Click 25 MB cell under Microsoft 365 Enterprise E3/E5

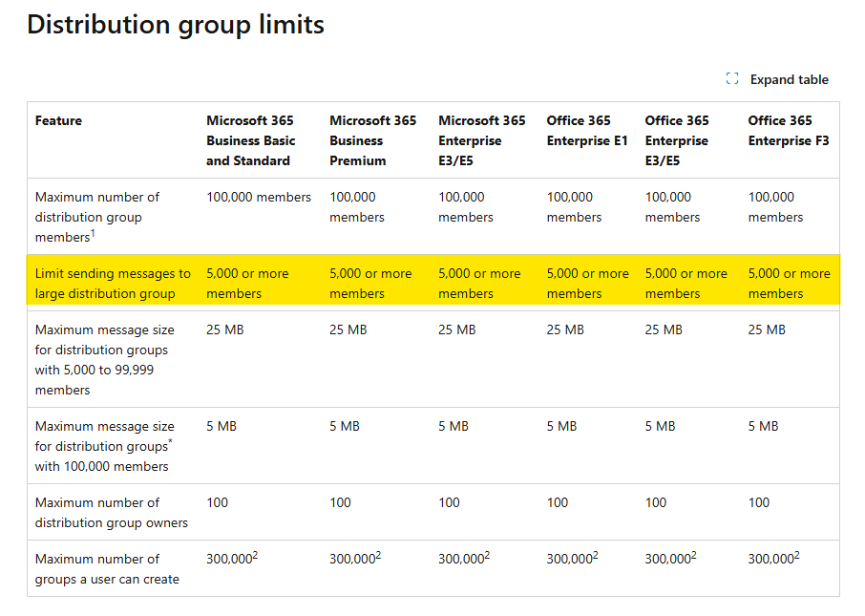(456, 329)
